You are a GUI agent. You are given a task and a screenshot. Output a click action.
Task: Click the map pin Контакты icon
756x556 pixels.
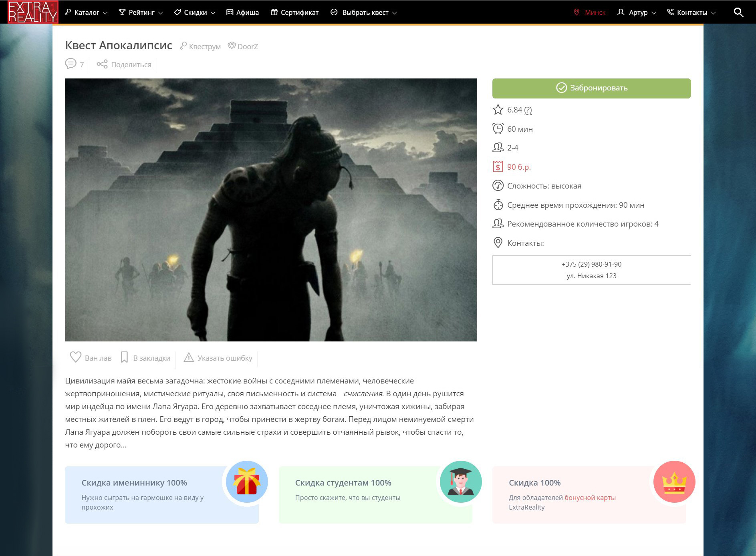pos(498,243)
